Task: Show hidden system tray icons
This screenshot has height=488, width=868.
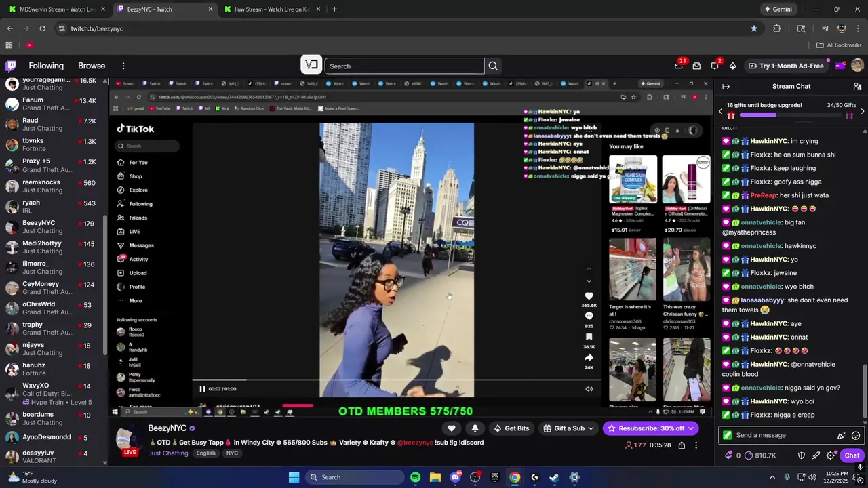Action: [x=772, y=477]
